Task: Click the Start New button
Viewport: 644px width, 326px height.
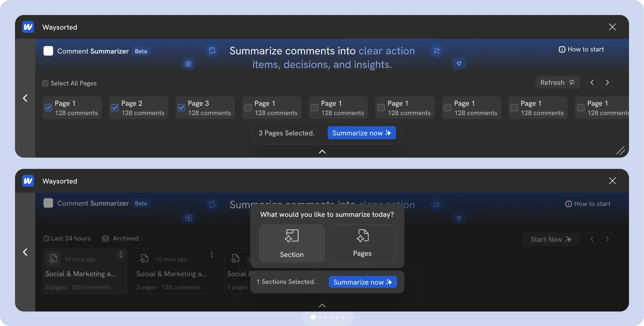Action: (551, 239)
